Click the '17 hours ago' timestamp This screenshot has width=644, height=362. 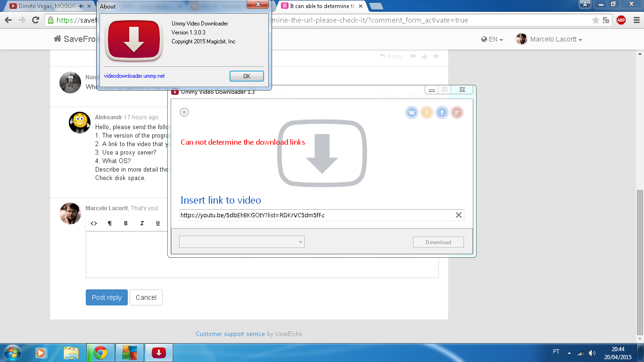pos(141,117)
